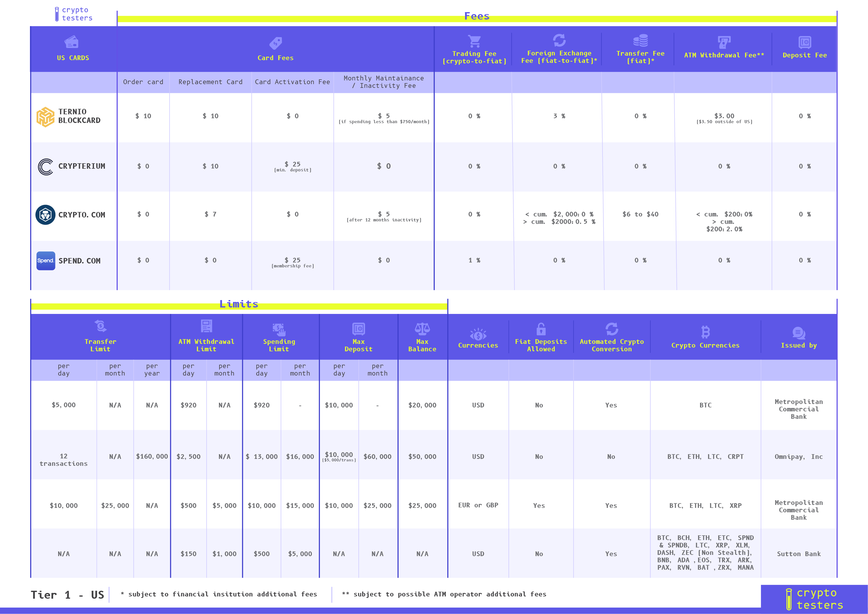868x614 pixels.
Task: Click the 'BTC, ETH, LTC, XRP' cryptocurrencies cell
Action: point(705,505)
